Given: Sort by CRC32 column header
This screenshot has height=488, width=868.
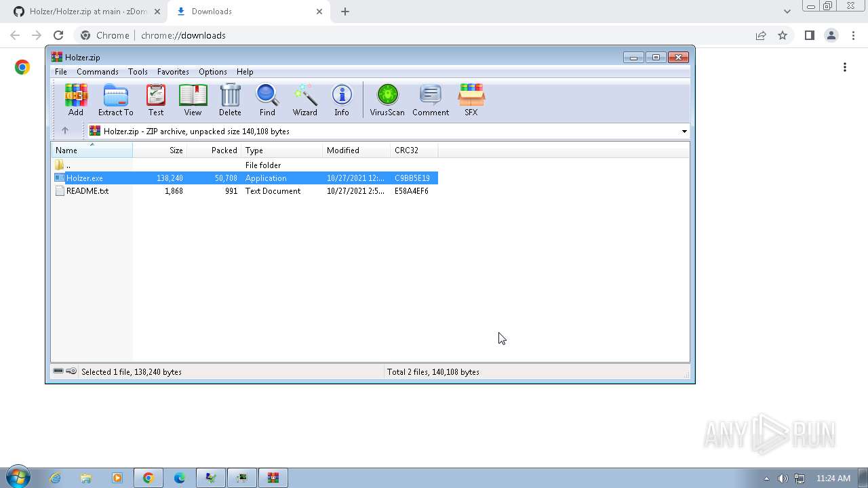Looking at the screenshot, I should (x=414, y=150).
